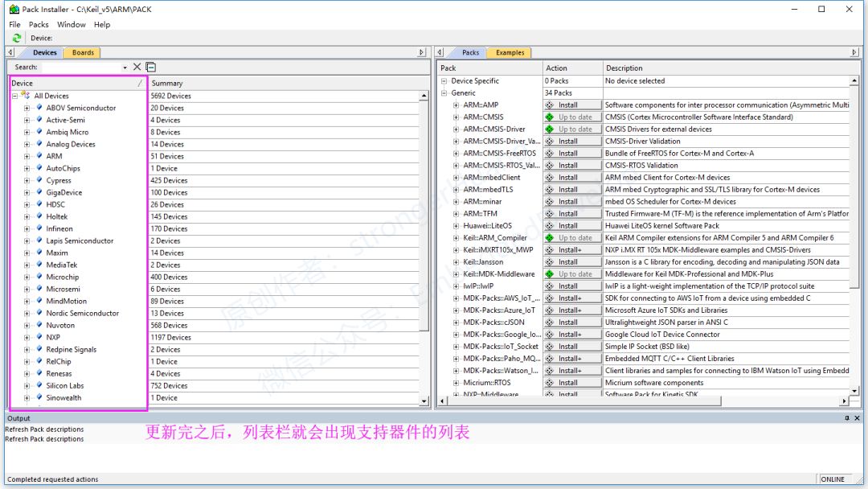Select the ARM::mbedTLS pack row
Image resolution: width=868 pixels, height=489 pixels.
click(489, 189)
